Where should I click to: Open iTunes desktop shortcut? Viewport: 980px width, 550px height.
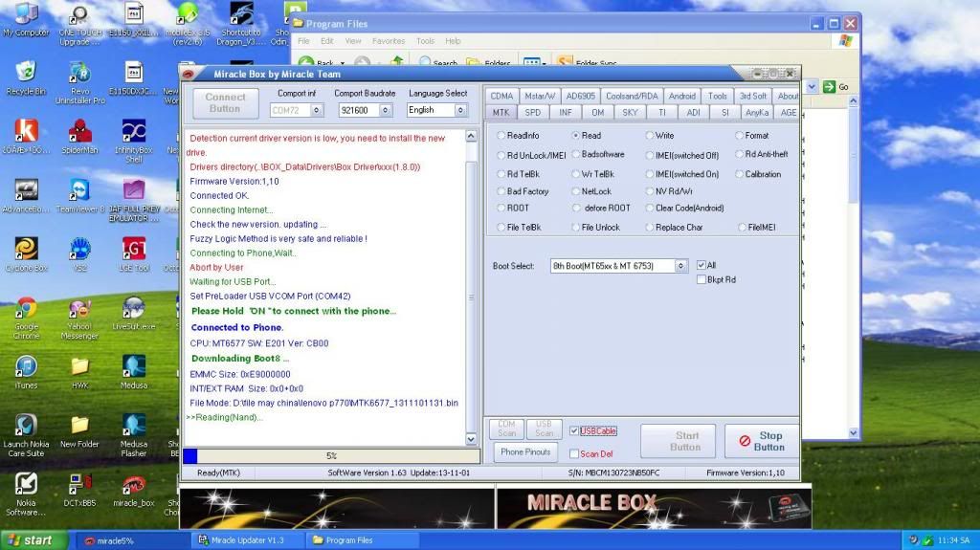26,372
